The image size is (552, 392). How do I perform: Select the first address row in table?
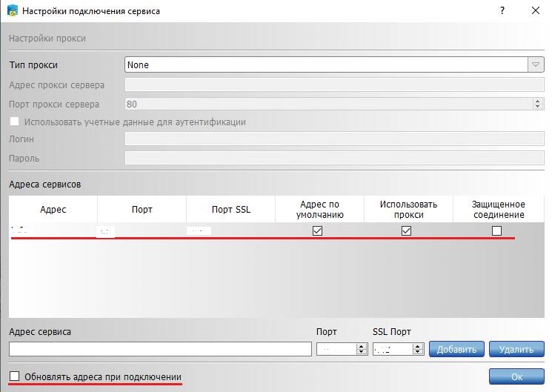53,230
